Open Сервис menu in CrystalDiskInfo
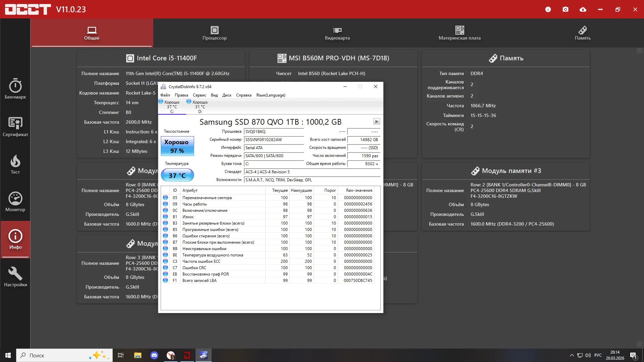 tap(199, 95)
